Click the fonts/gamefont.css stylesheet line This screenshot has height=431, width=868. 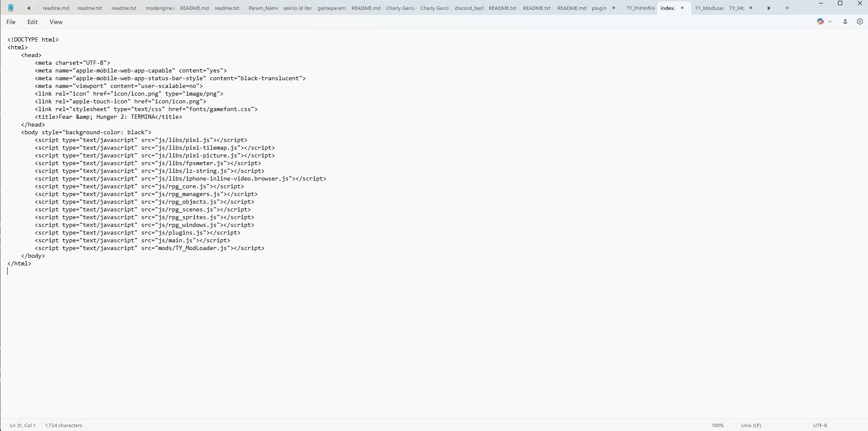click(x=146, y=109)
